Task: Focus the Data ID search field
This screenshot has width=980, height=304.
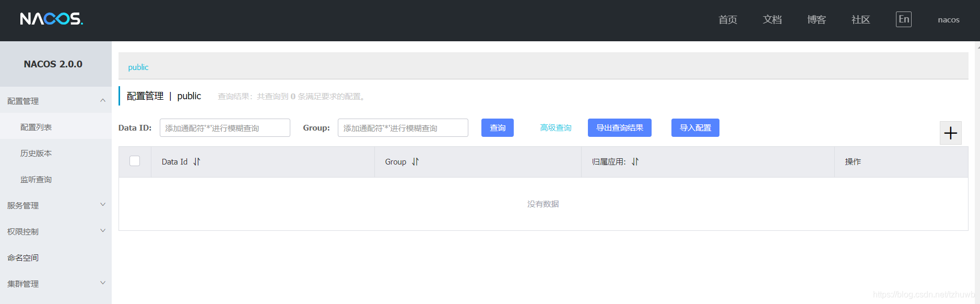Action: [225, 128]
